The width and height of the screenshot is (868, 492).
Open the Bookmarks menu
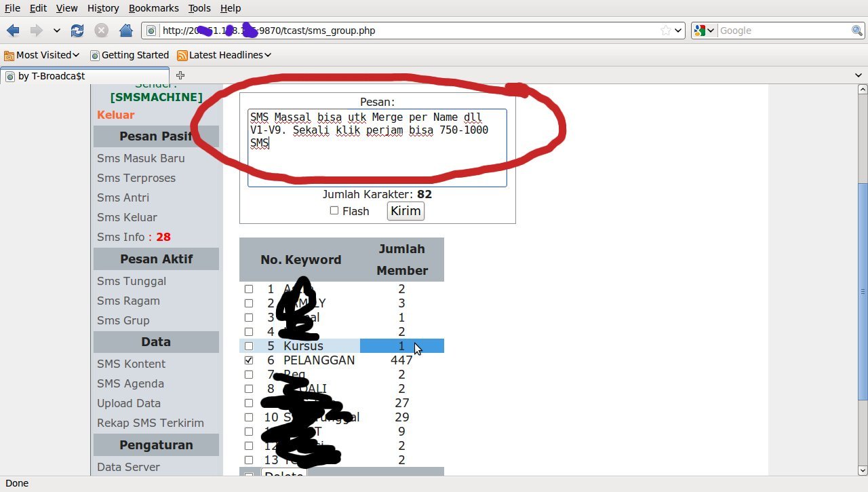tap(153, 8)
